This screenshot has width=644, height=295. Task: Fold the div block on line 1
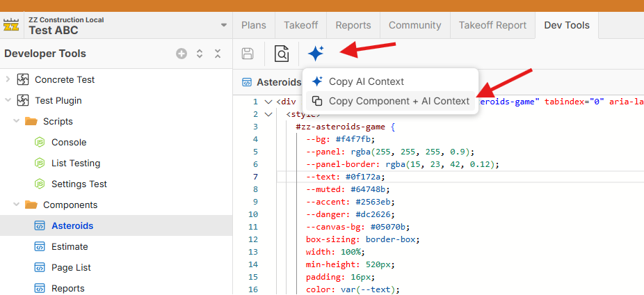click(x=268, y=102)
